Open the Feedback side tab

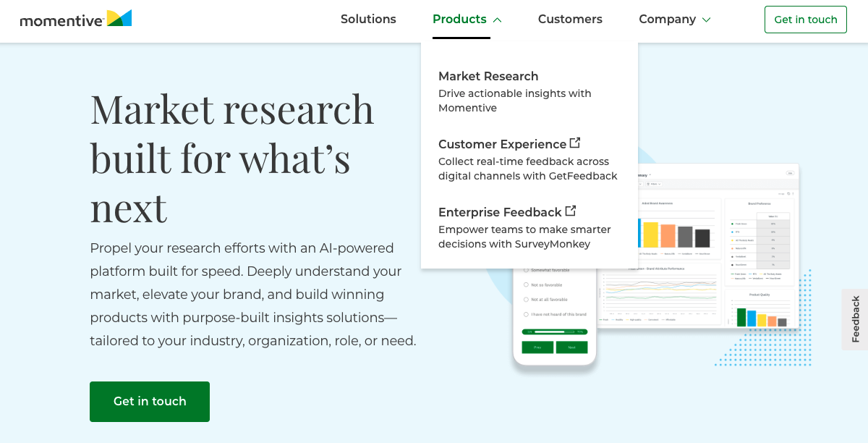(855, 319)
